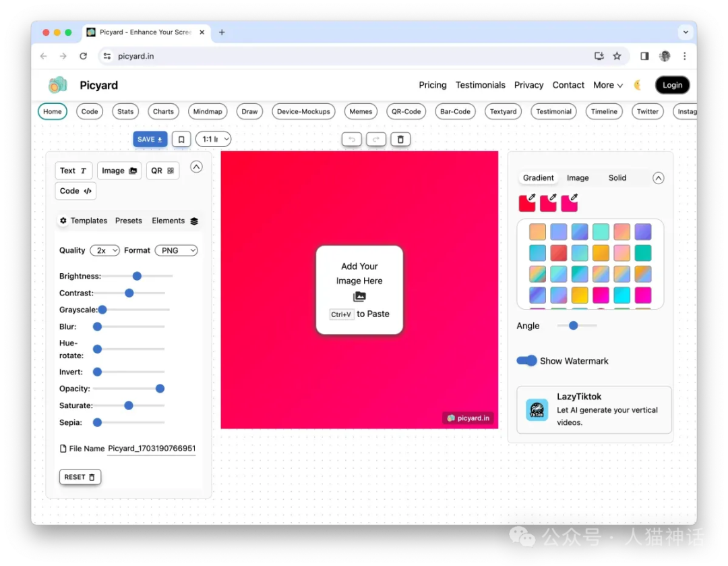Switch to the Image background tab
The height and width of the screenshot is (566, 728).
578,178
